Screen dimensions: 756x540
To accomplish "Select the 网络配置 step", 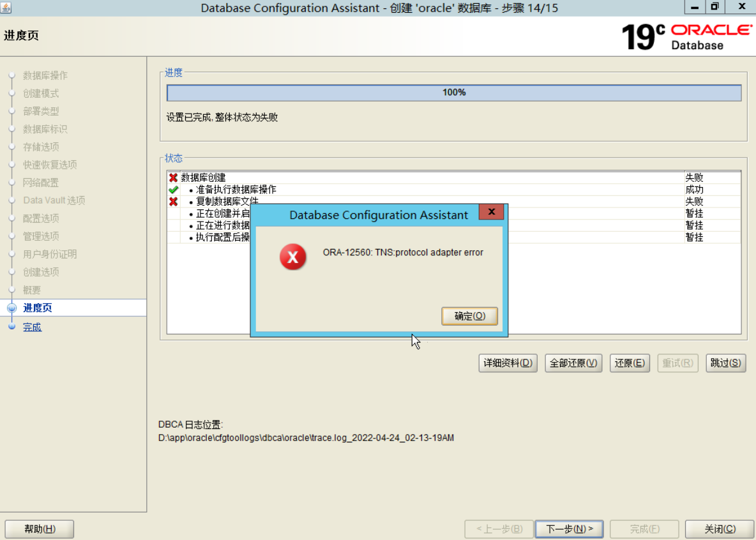I will click(41, 183).
